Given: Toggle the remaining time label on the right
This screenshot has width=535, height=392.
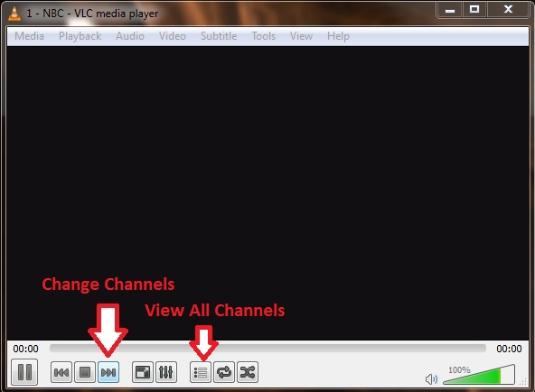Looking at the screenshot, I should [x=509, y=349].
